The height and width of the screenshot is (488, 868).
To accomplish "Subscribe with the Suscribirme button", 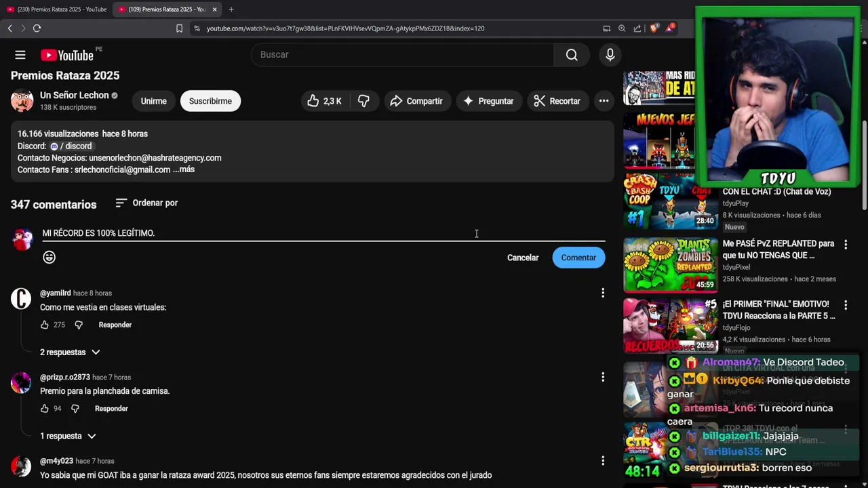I will click(x=210, y=101).
